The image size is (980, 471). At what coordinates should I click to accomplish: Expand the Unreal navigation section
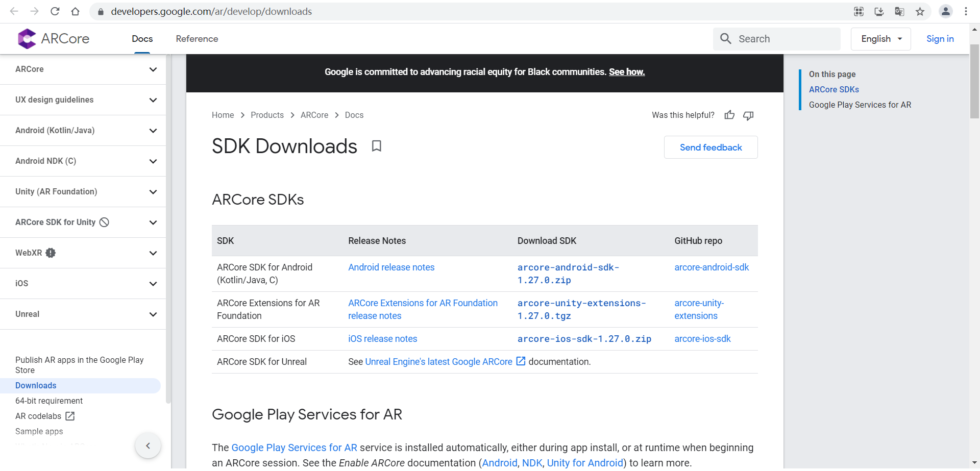coord(153,314)
